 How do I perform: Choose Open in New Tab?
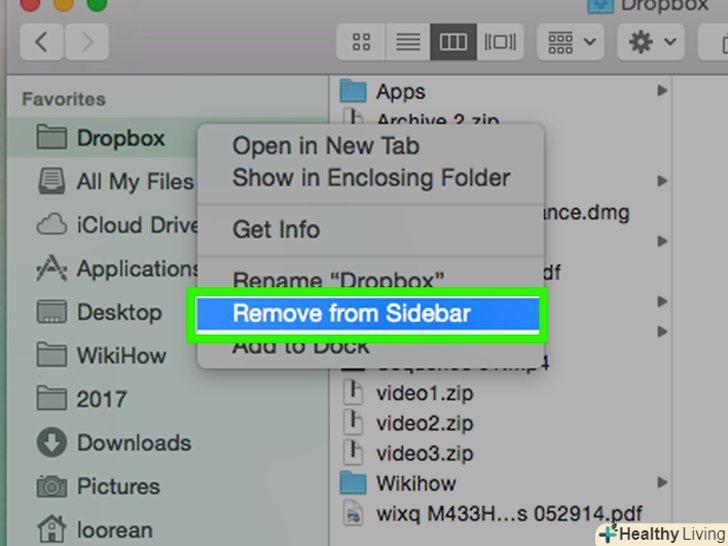325,146
